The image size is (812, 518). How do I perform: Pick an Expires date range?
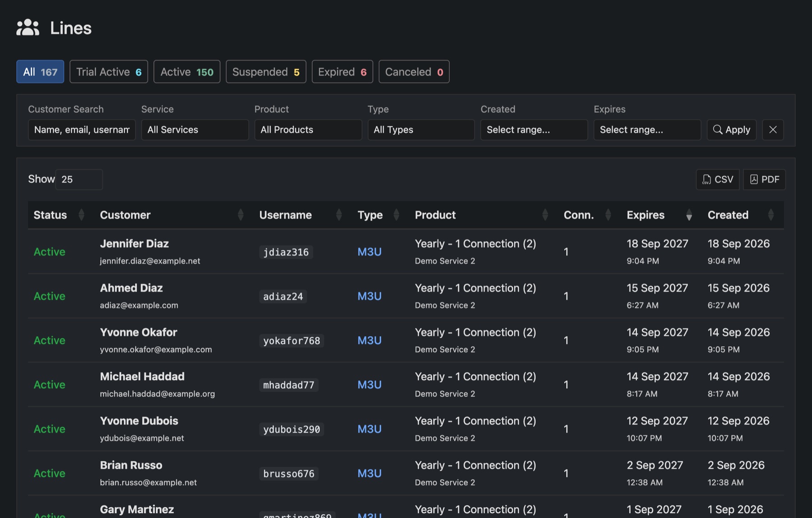click(647, 130)
